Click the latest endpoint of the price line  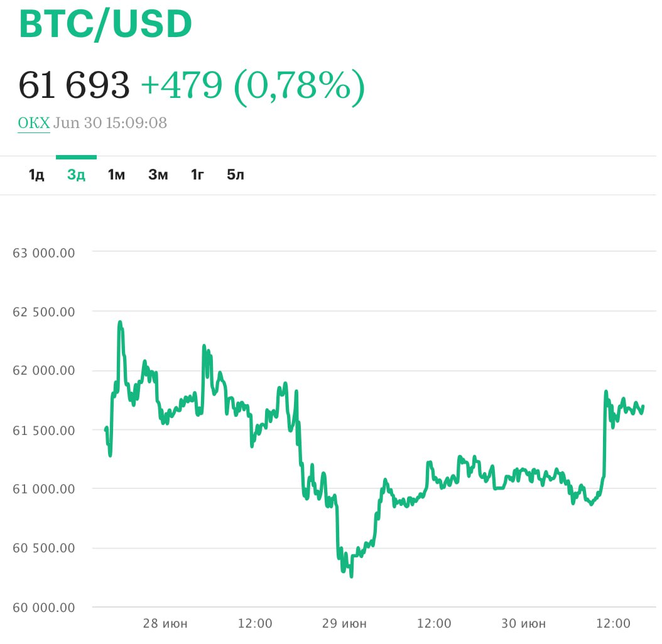pos(643,406)
